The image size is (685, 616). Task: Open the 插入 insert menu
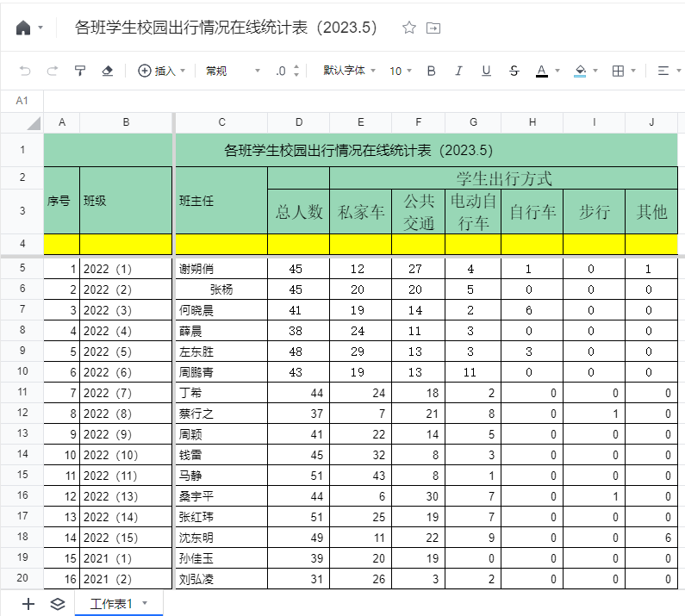[x=161, y=71]
